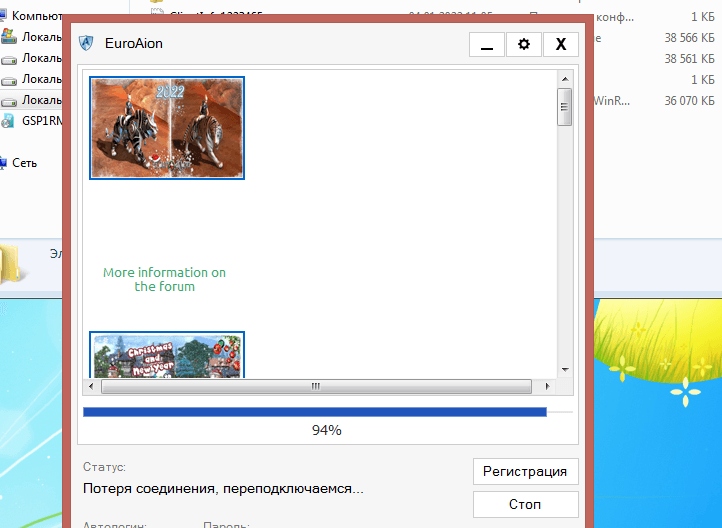This screenshot has width=722, height=528.
Task: Click the horizontal scrollbar thumb in news panel
Action: [x=315, y=386]
